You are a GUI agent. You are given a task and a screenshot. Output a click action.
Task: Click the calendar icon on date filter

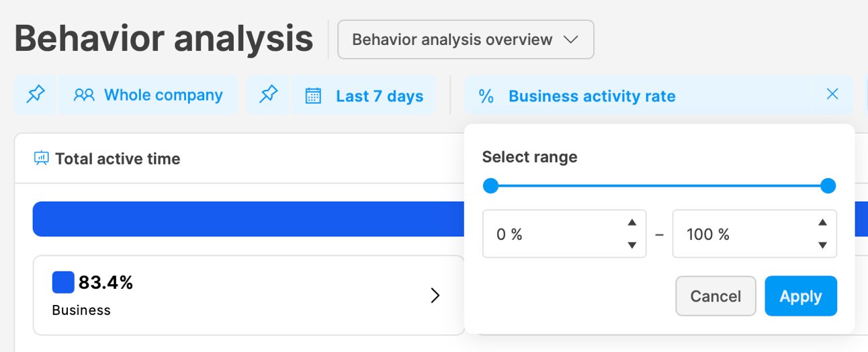(313, 96)
